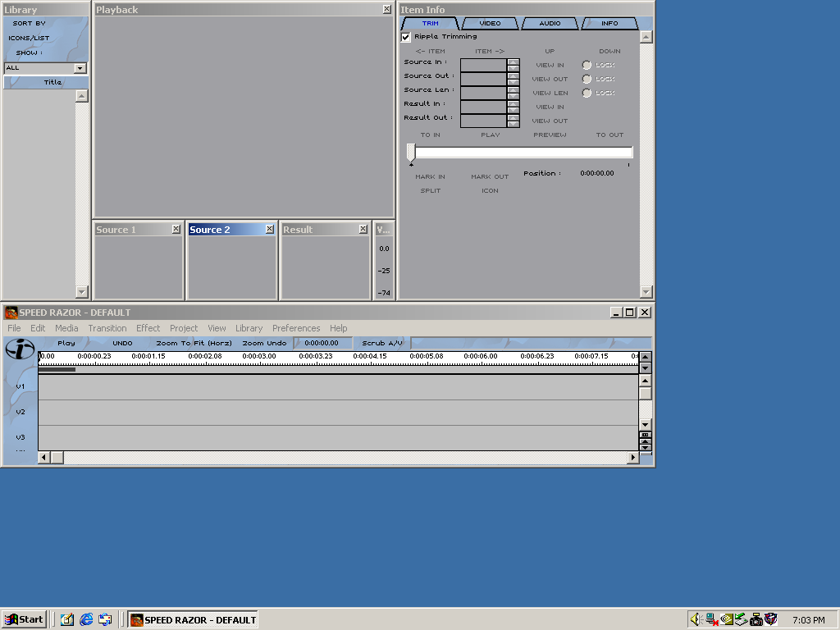Click the shield tray icon near the clock
Image resolution: width=840 pixels, height=630 pixels.
[x=771, y=620]
